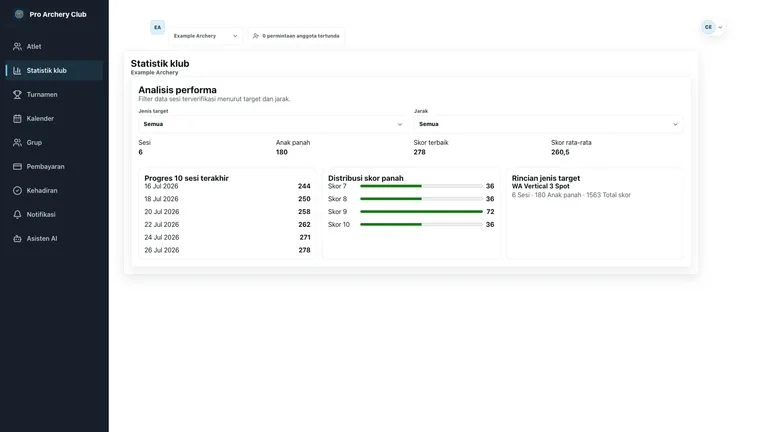The image size is (768, 432).
Task: Click the WA Vertical 3 Spot entry
Action: click(x=541, y=186)
